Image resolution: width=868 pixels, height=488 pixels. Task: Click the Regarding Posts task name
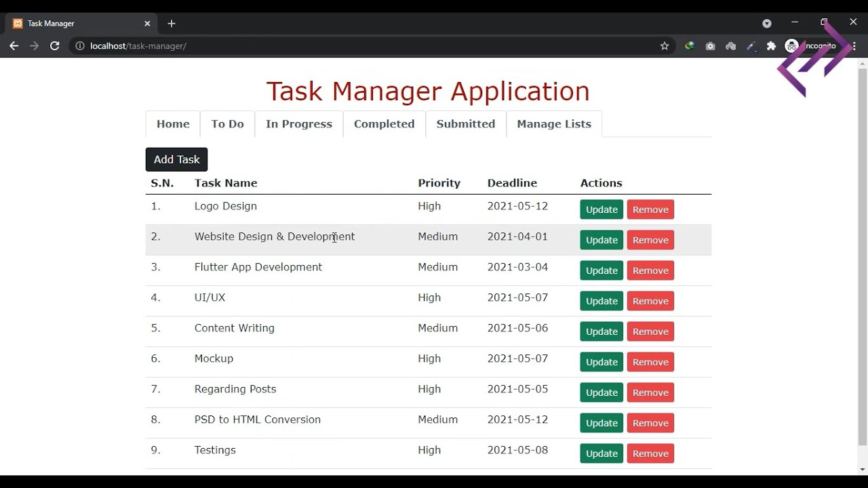235,389
